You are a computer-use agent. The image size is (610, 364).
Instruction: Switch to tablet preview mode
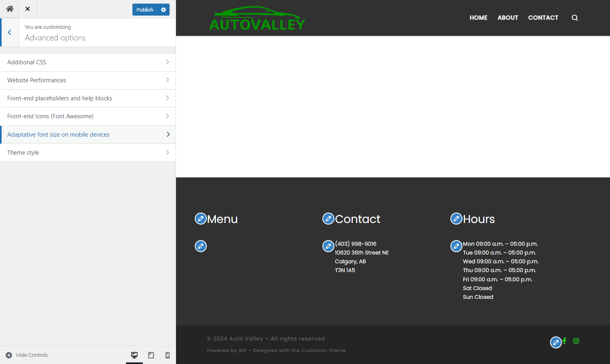click(x=151, y=355)
